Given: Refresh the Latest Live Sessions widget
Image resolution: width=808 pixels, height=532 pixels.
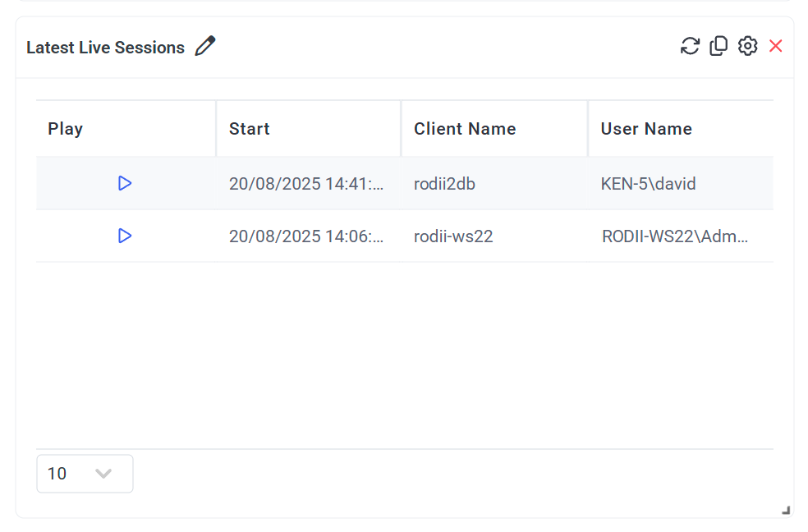Looking at the screenshot, I should click(690, 46).
